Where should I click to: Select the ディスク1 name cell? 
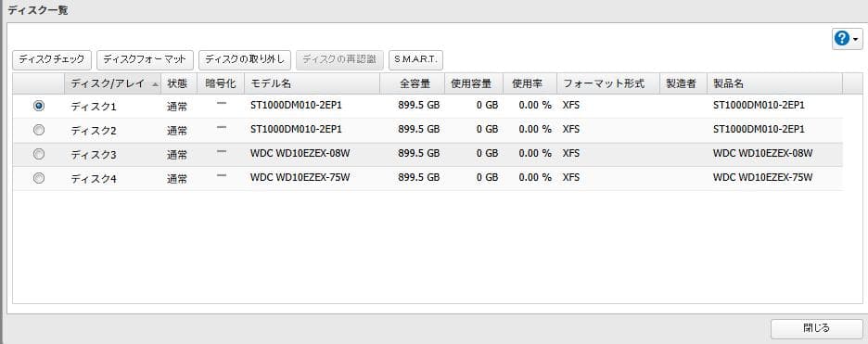click(93, 107)
